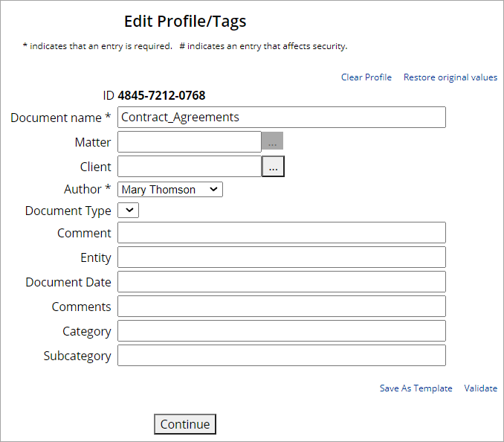
Task: Click the Edit Profile/Tags heading
Action: 185,22
